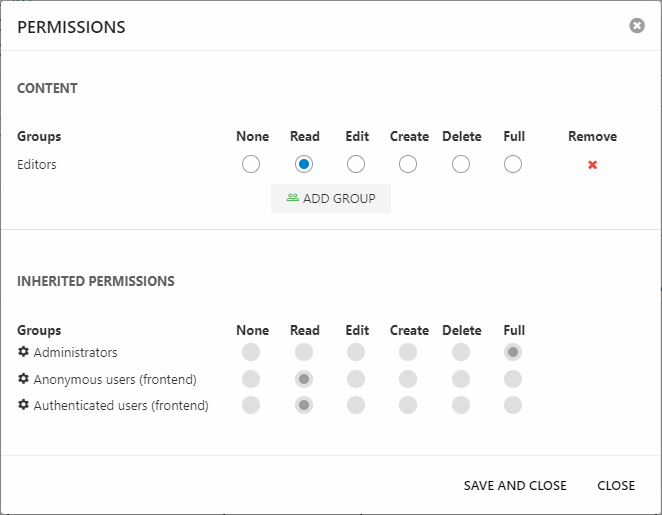Click the gear icon beside Anonymous users (frontend)
Viewport: 662px width, 515px height.
[23, 379]
